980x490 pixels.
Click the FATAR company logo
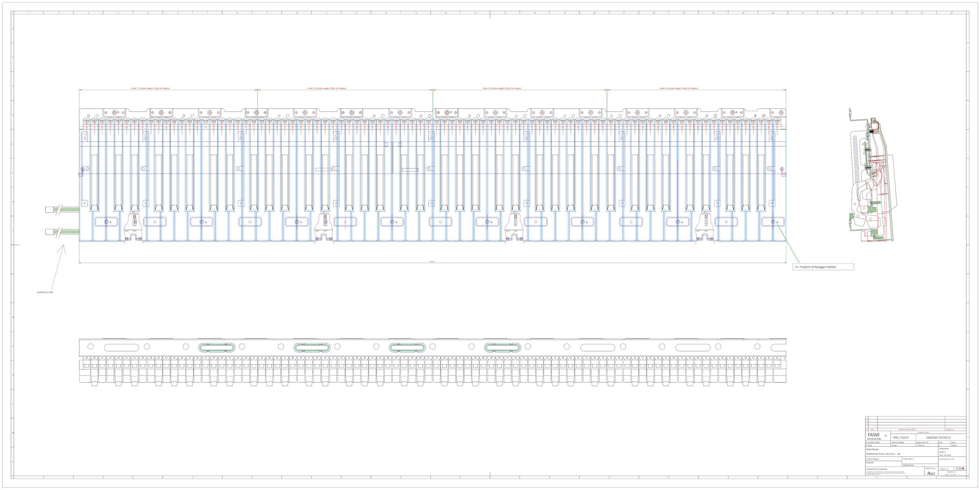point(873,435)
